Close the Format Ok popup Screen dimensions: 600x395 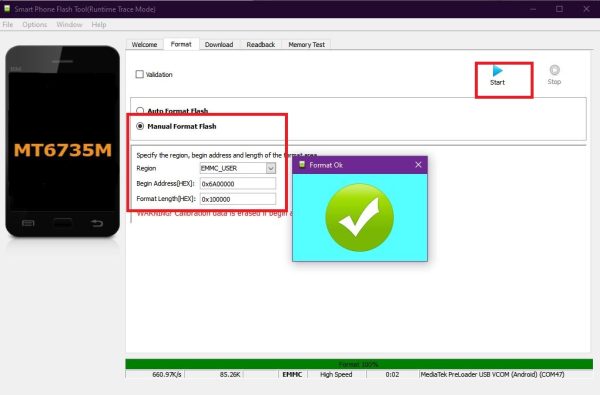coord(418,165)
